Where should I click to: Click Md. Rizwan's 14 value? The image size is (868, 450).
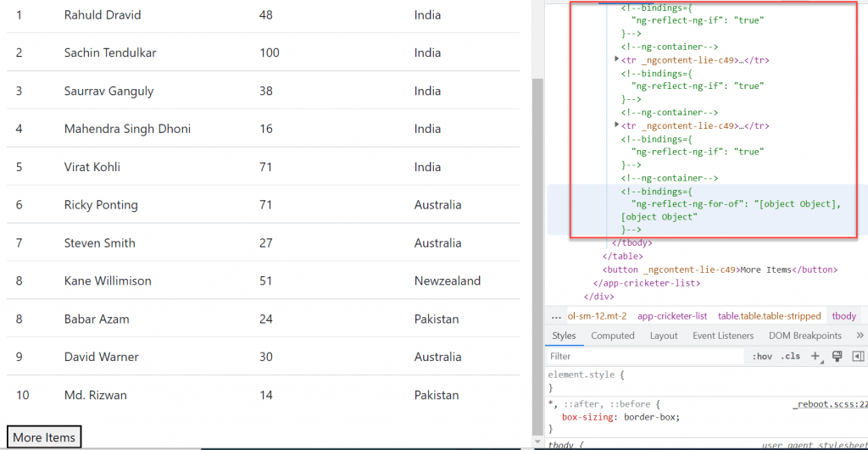(x=265, y=395)
